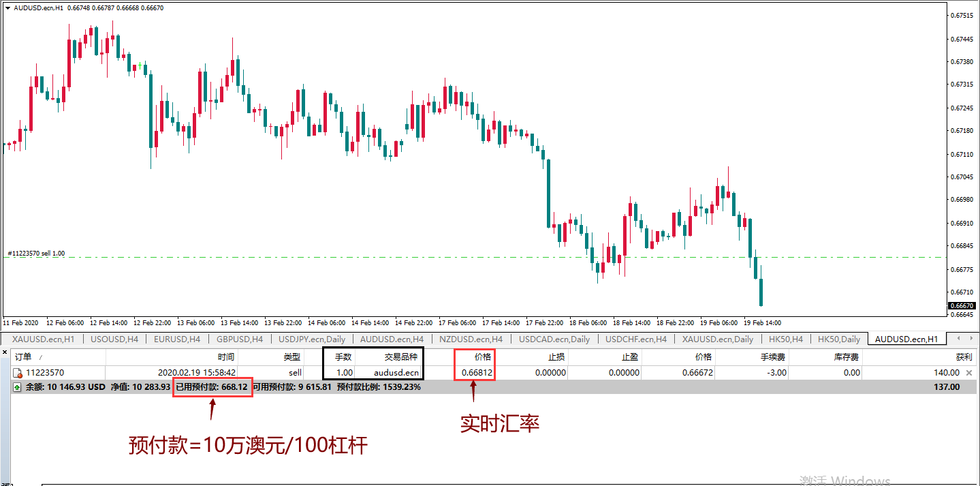980x486 pixels.
Task: Select the #11223570 sell order line on chart
Action: pos(409,257)
